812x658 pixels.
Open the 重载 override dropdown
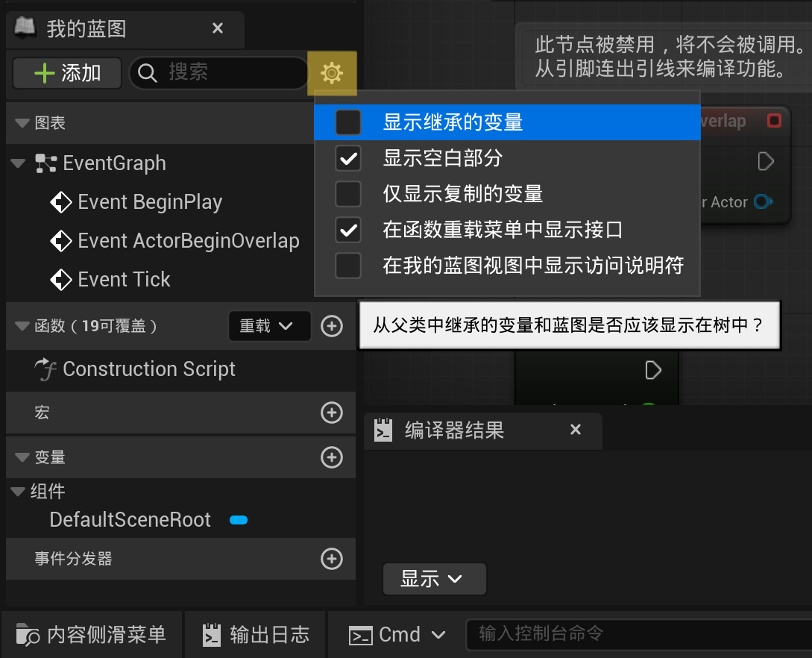click(269, 326)
